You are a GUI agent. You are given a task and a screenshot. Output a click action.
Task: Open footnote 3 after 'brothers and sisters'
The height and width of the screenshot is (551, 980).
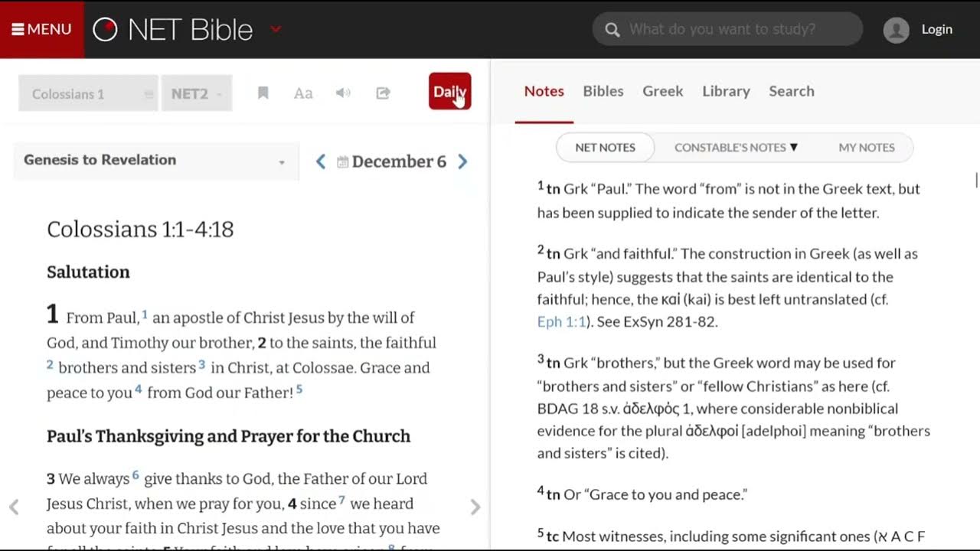202,365
